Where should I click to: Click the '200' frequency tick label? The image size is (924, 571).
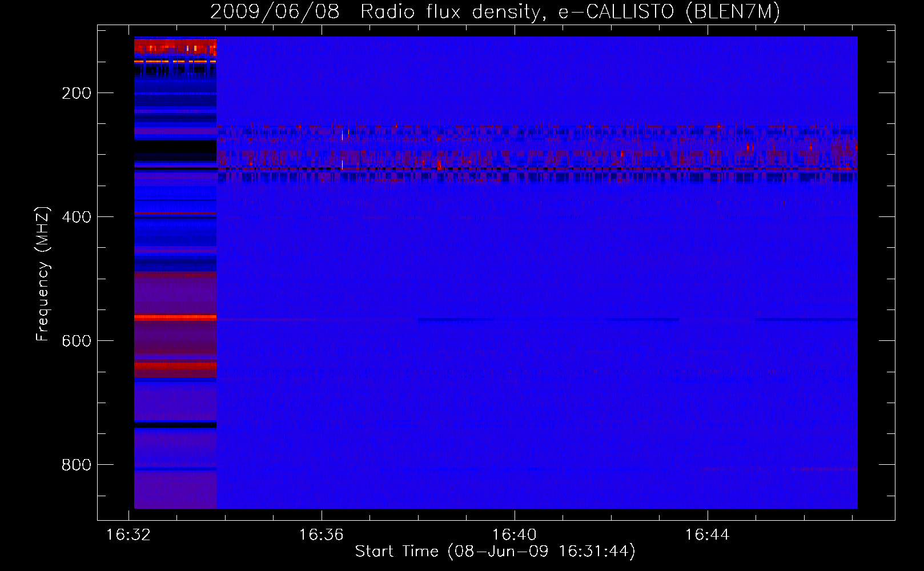(x=77, y=93)
